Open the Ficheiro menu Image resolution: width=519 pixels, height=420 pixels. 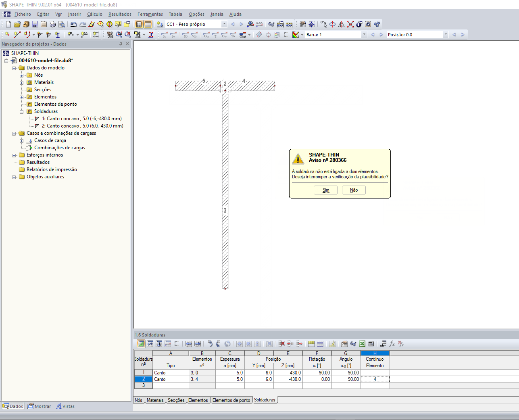23,14
